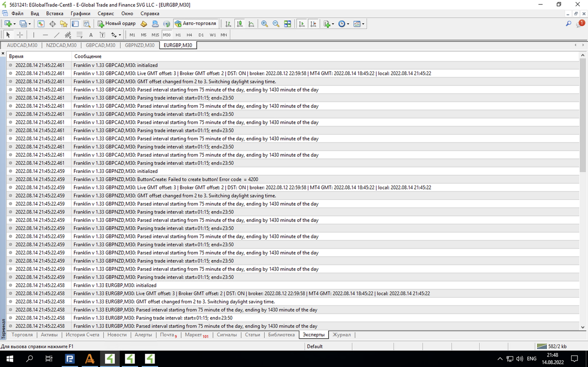
Task: Expand the Profiles dropdown arrow
Action: point(30,24)
